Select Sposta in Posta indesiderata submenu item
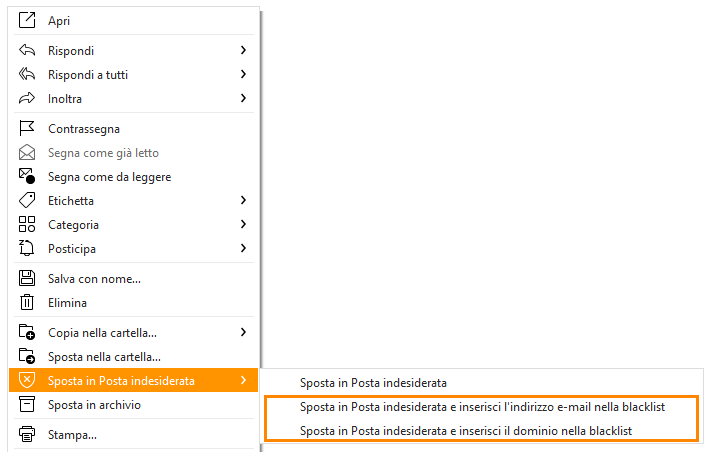The image size is (709, 452). tap(373, 383)
